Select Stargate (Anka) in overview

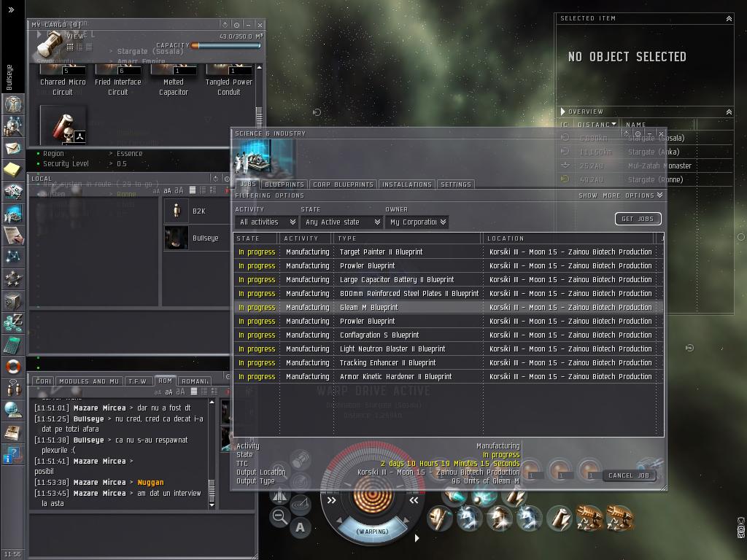coord(645,152)
